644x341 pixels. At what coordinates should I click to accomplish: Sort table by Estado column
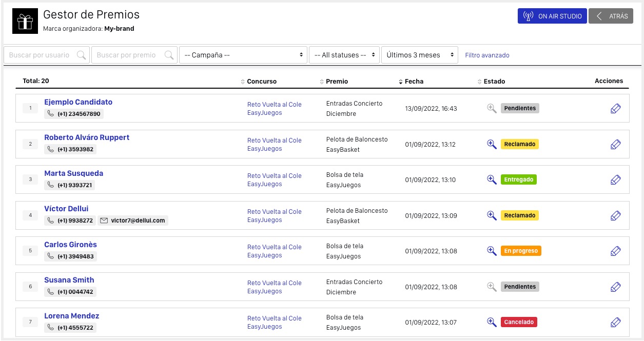(x=493, y=82)
